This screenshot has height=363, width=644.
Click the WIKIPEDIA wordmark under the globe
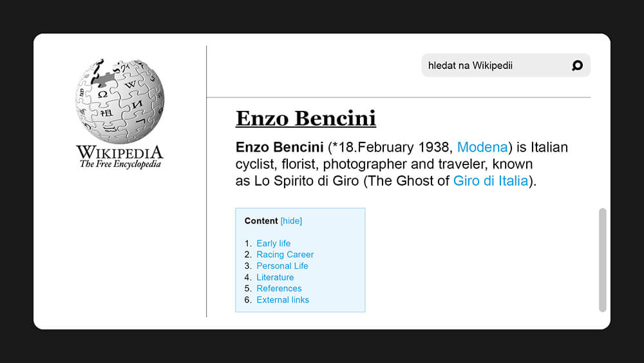(120, 152)
